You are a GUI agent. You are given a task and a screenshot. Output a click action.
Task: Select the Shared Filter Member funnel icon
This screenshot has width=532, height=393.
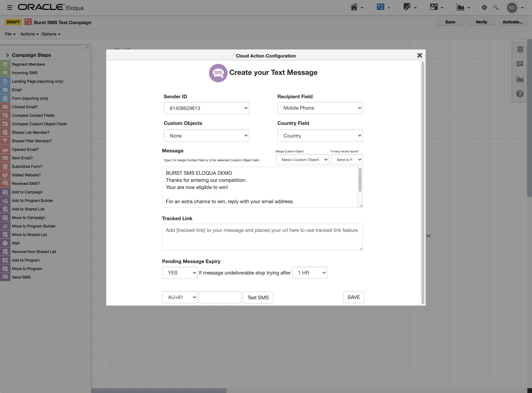pyautogui.click(x=5, y=141)
